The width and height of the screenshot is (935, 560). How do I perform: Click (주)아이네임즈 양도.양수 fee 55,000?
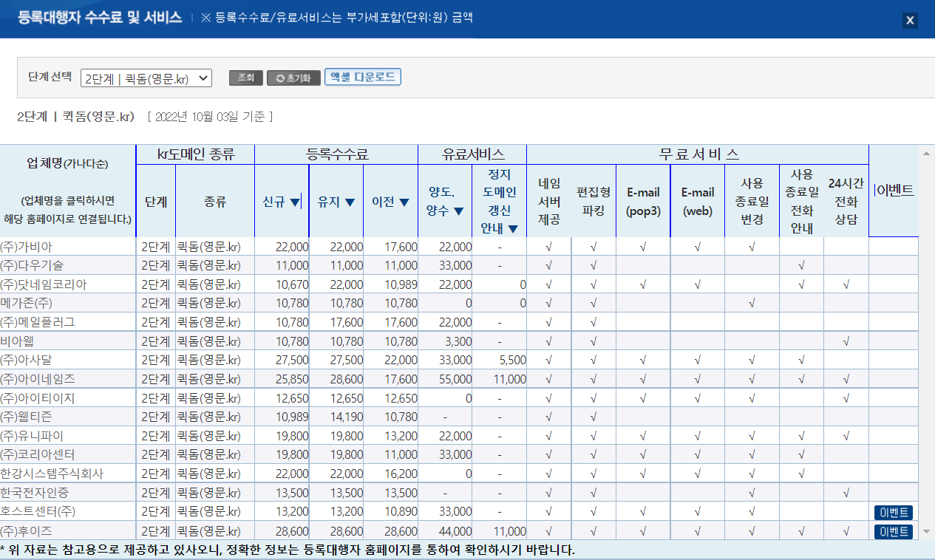click(455, 379)
